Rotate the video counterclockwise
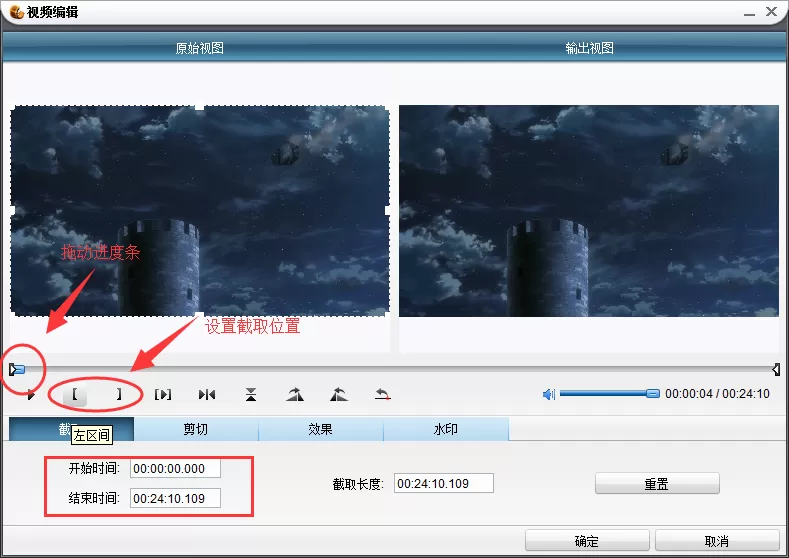 [339, 394]
